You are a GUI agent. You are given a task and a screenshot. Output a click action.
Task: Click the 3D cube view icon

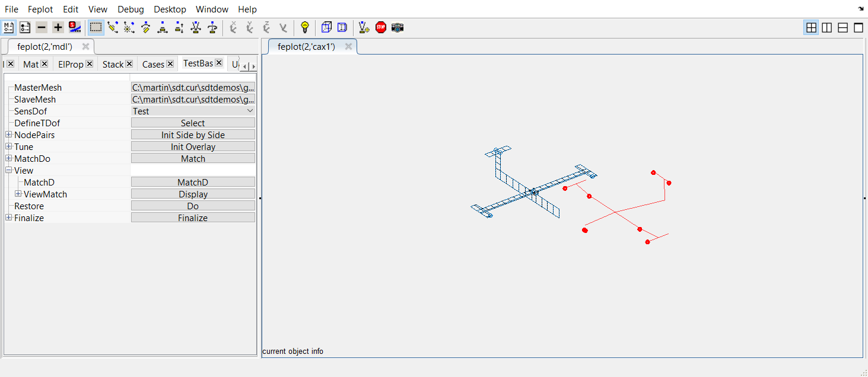[x=326, y=27]
